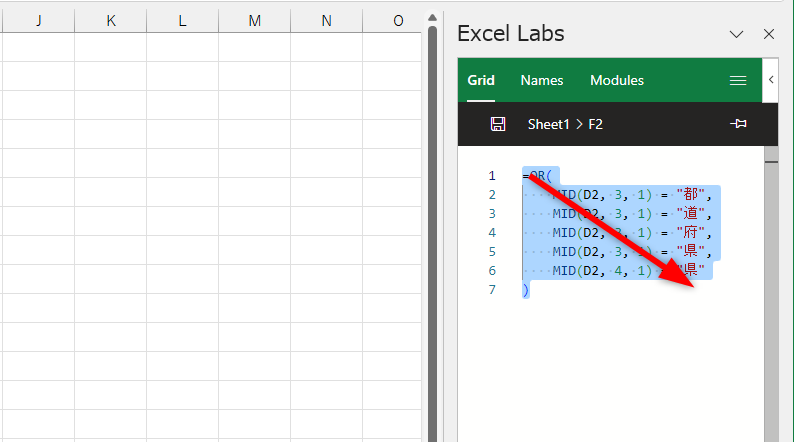The width and height of the screenshot is (794, 442).
Task: Switch to the Modules tab
Action: [617, 80]
